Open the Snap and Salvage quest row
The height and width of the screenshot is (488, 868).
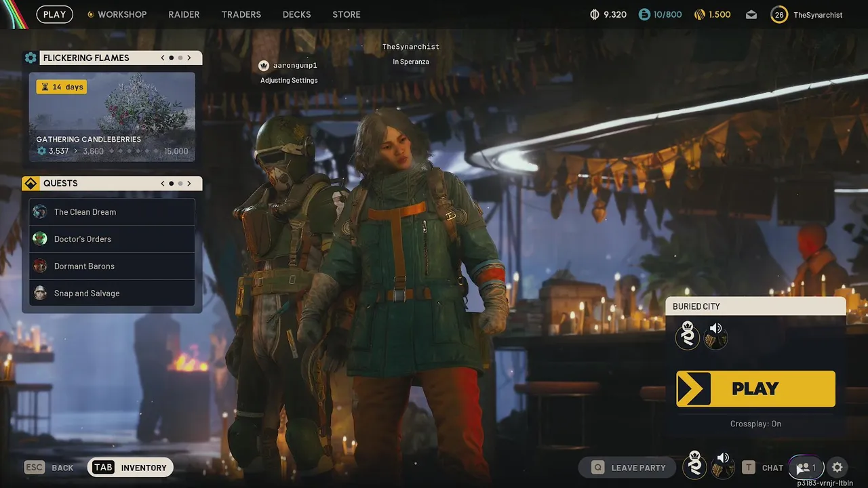112,293
